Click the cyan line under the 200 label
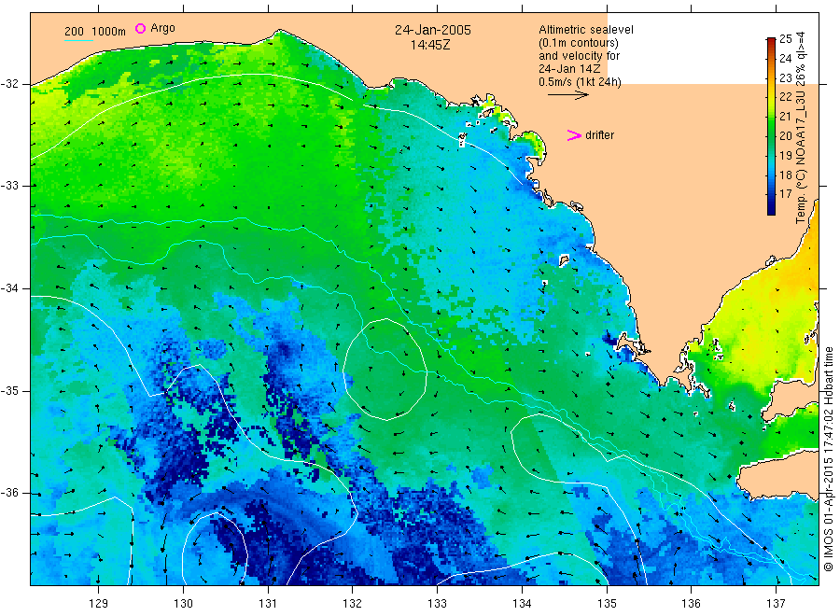This screenshot has width=840, height=616. point(78,40)
